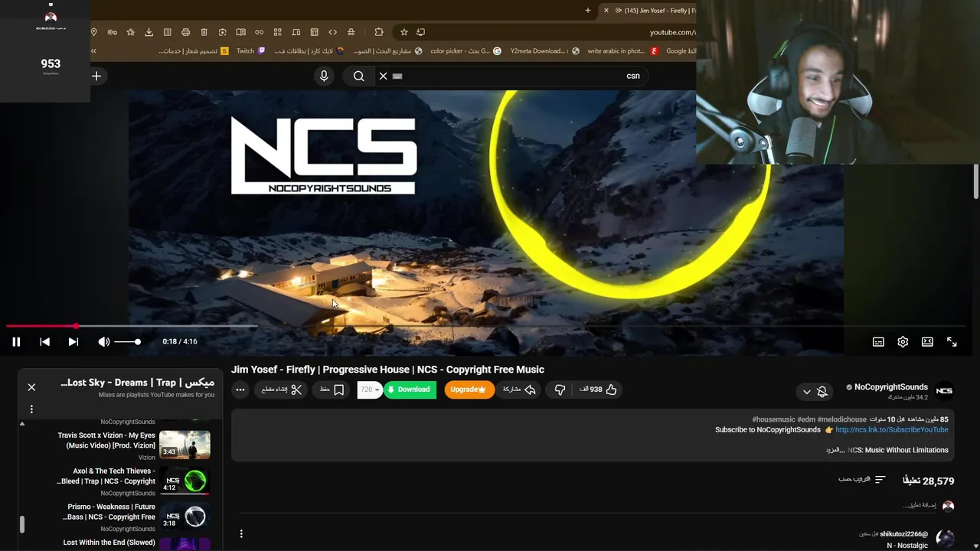Skip to the next video

tap(73, 342)
